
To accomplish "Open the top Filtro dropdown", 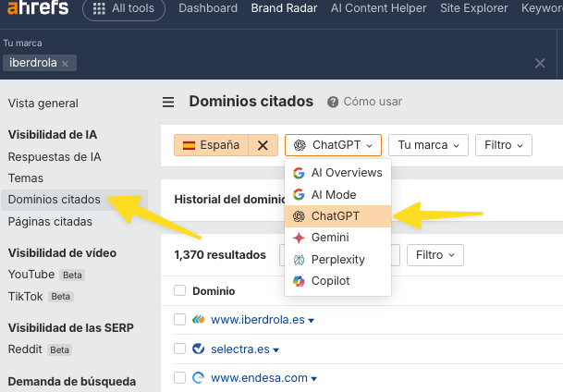I will pyautogui.click(x=504, y=145).
